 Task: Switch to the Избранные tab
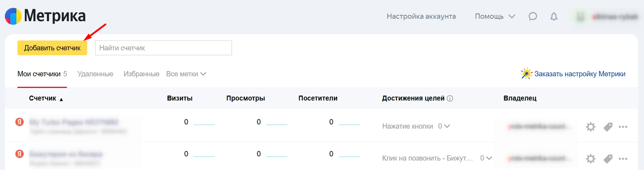(141, 74)
